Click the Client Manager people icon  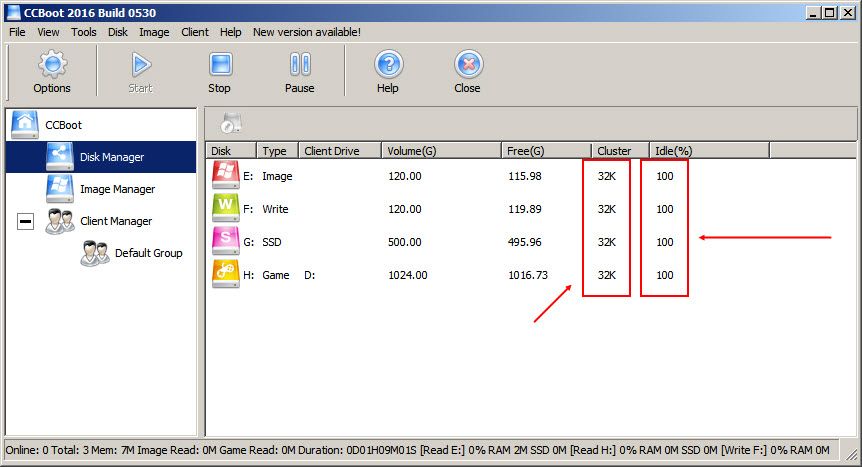point(59,221)
